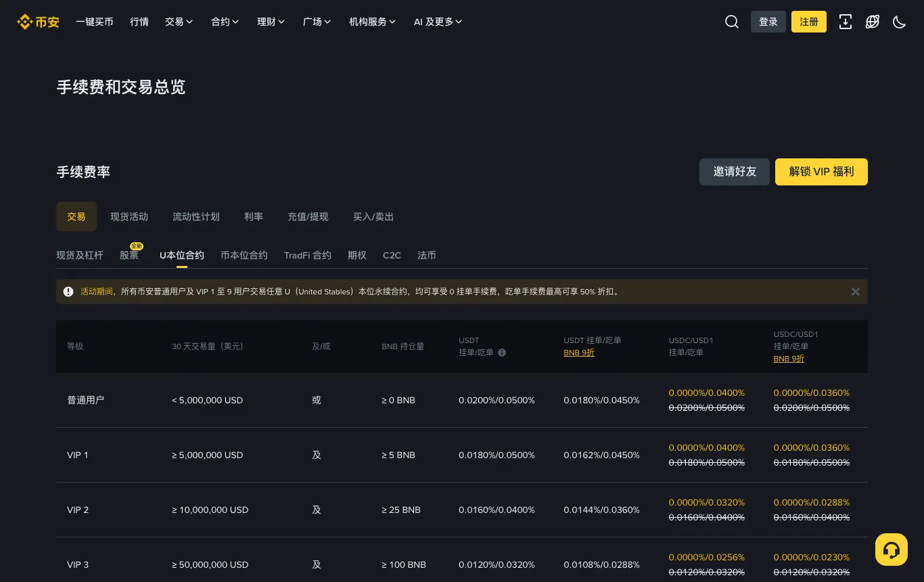Image resolution: width=924 pixels, height=582 pixels.
Task: Dismiss the activity notice banner
Action: click(856, 292)
